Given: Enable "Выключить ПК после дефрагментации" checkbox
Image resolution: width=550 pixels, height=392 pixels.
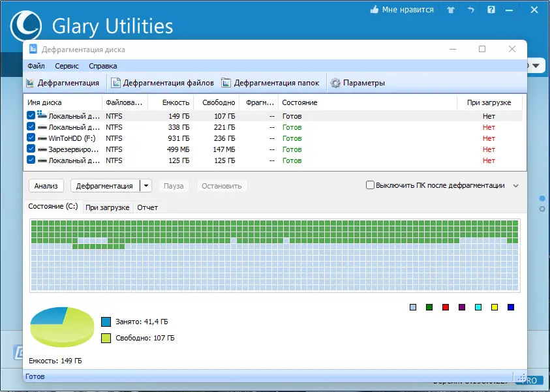Looking at the screenshot, I should tap(370, 185).
